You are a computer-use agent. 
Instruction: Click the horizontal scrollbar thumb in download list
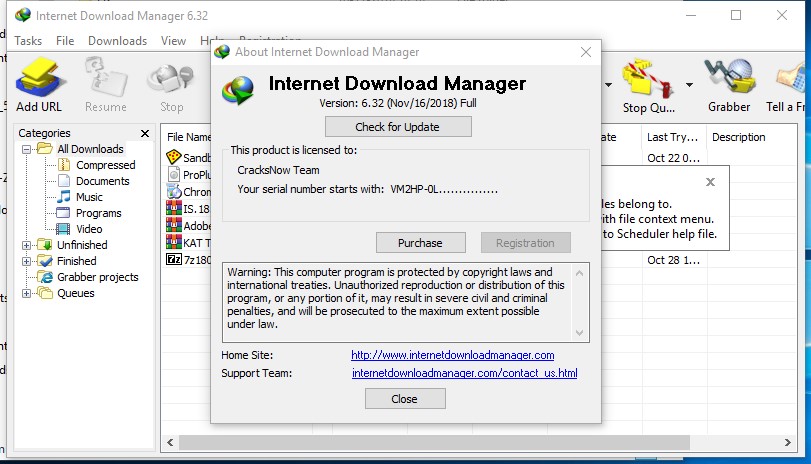pyautogui.click(x=434, y=443)
